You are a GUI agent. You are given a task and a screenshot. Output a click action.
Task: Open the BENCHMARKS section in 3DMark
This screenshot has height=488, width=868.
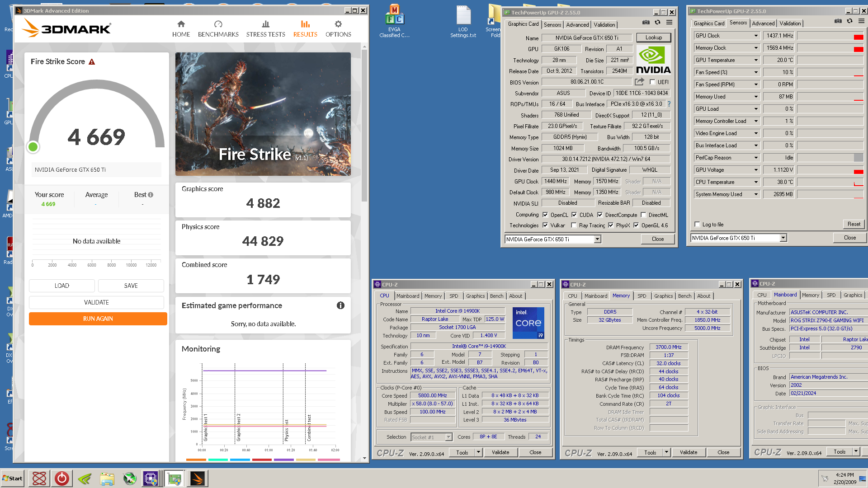[218, 29]
